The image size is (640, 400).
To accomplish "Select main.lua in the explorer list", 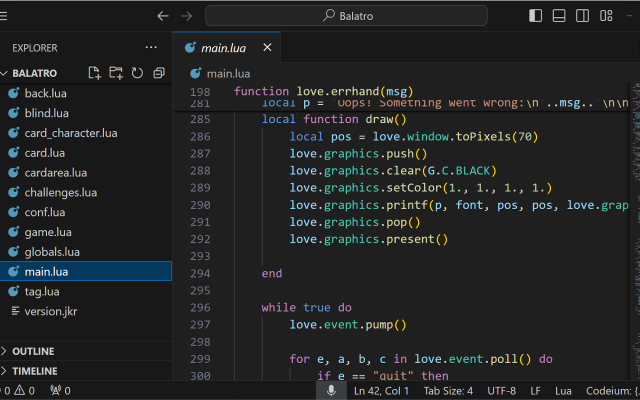I will click(86, 271).
